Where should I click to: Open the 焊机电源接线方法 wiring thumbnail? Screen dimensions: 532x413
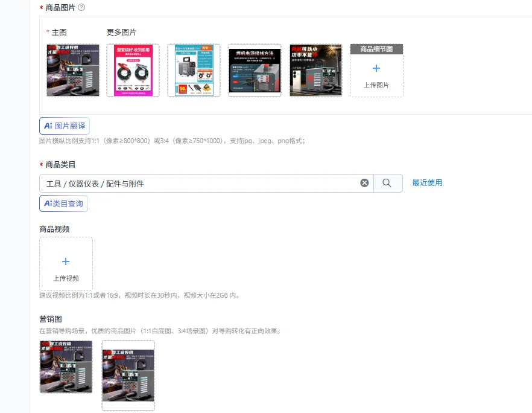pos(255,70)
